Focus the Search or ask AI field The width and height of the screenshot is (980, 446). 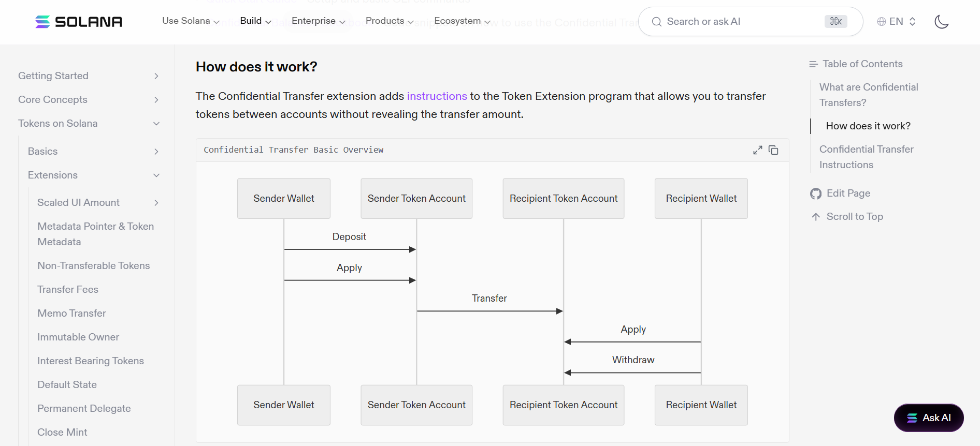pos(751,22)
